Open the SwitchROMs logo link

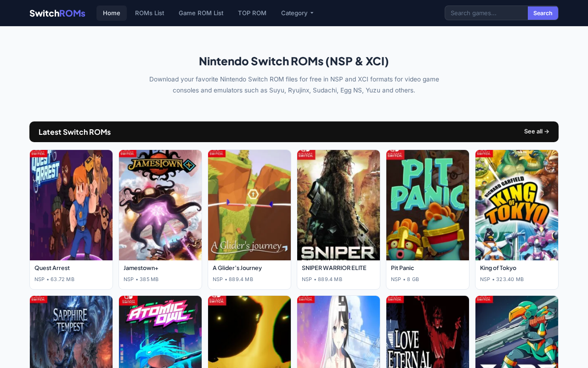pos(57,13)
